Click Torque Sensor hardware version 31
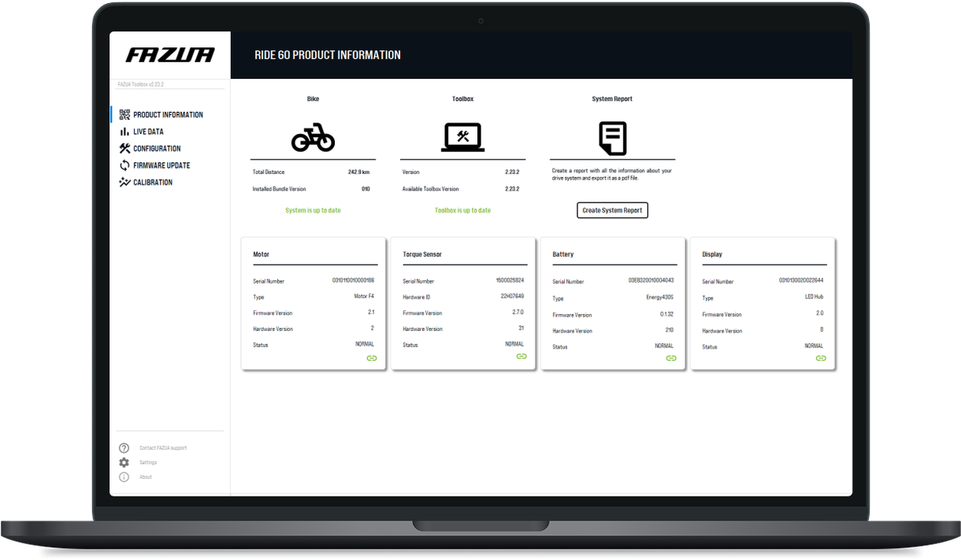Viewport: 961px width, 560px height. [x=521, y=328]
